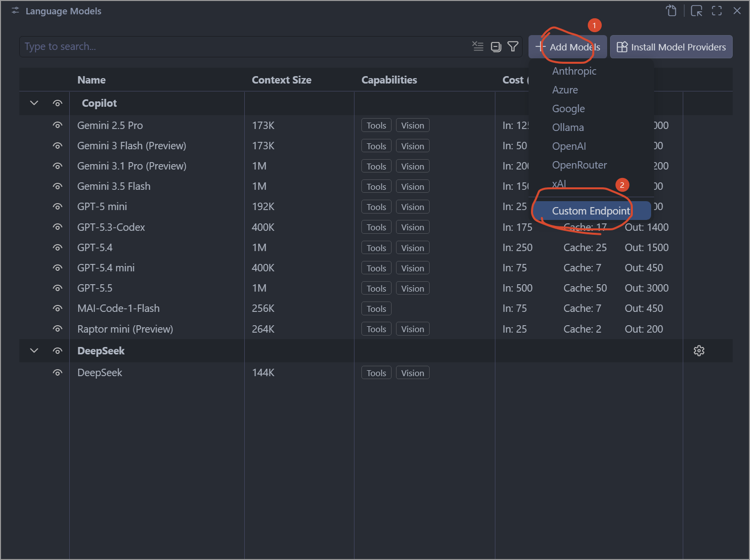Screen dimensions: 750x560
Task: Click the Language Models title icon
Action: tap(15, 11)
